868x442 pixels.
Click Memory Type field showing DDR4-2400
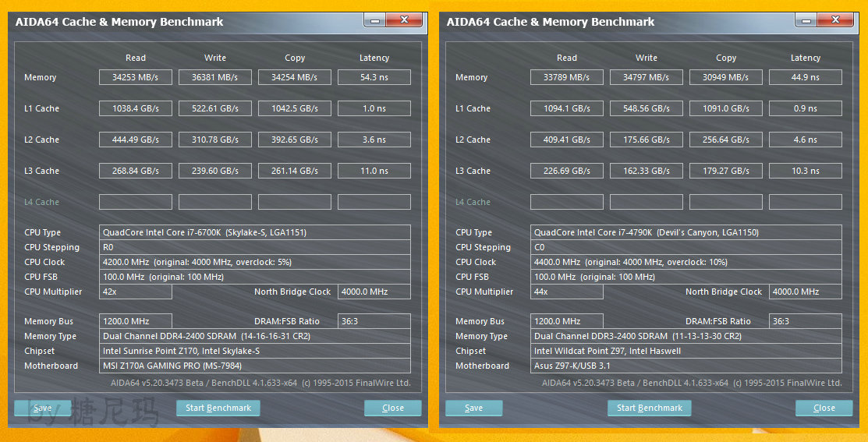(255, 336)
